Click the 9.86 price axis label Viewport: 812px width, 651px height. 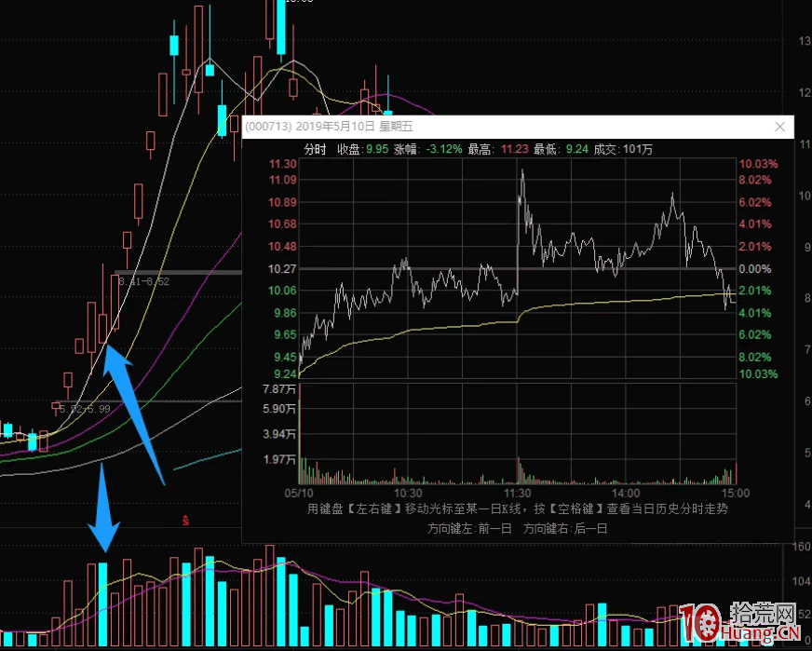pyautogui.click(x=284, y=313)
